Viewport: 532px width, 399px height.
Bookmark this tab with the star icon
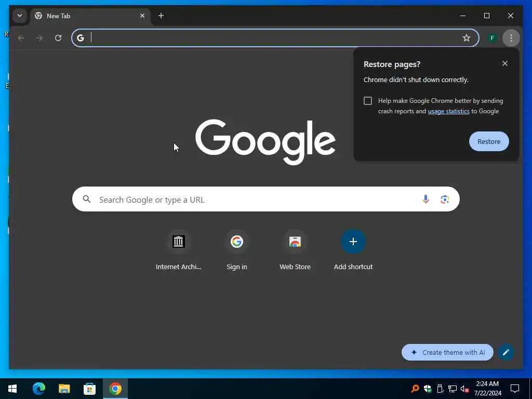tap(467, 37)
